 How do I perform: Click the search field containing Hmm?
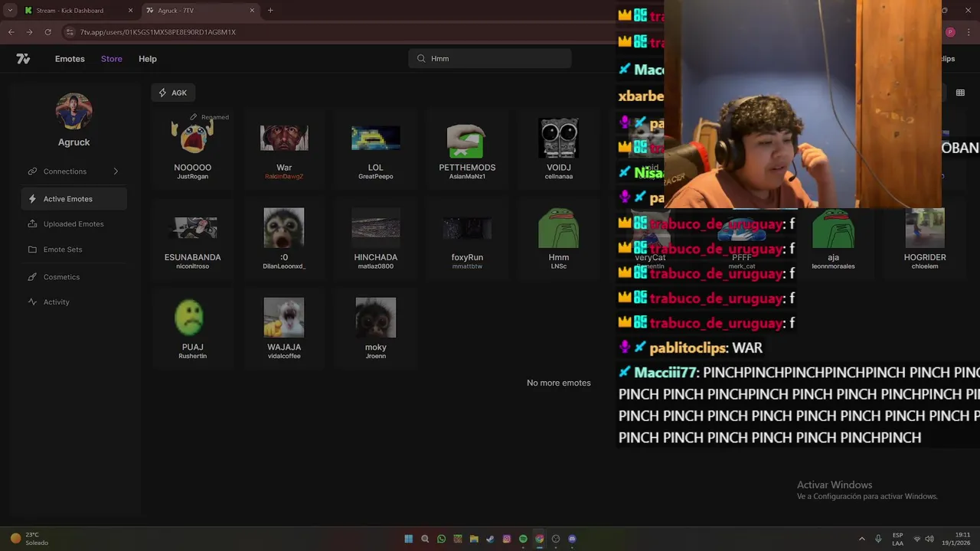pyautogui.click(x=490, y=59)
